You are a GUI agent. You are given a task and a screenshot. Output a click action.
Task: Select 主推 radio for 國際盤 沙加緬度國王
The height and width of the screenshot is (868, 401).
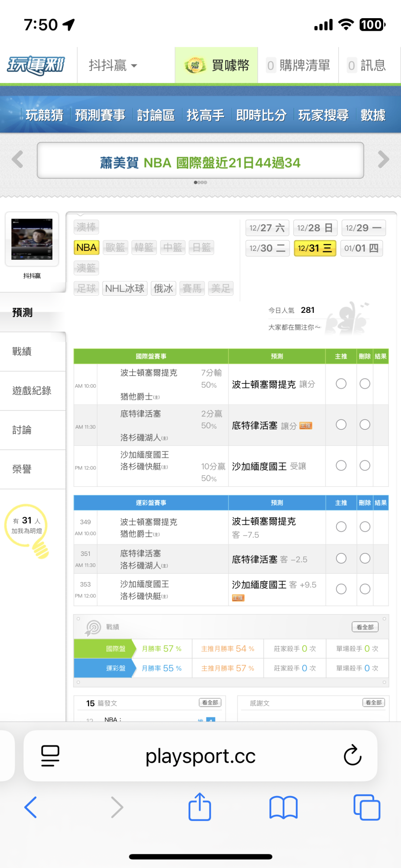341,465
